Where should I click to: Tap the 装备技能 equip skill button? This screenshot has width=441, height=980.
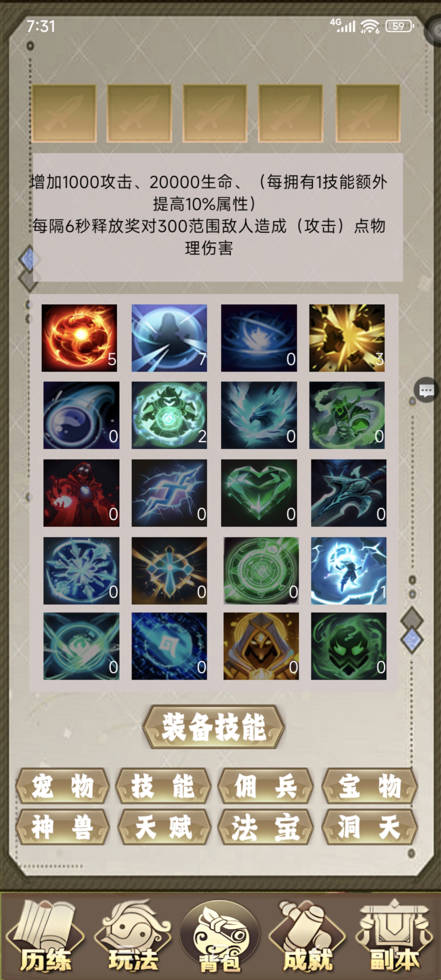coord(214,727)
